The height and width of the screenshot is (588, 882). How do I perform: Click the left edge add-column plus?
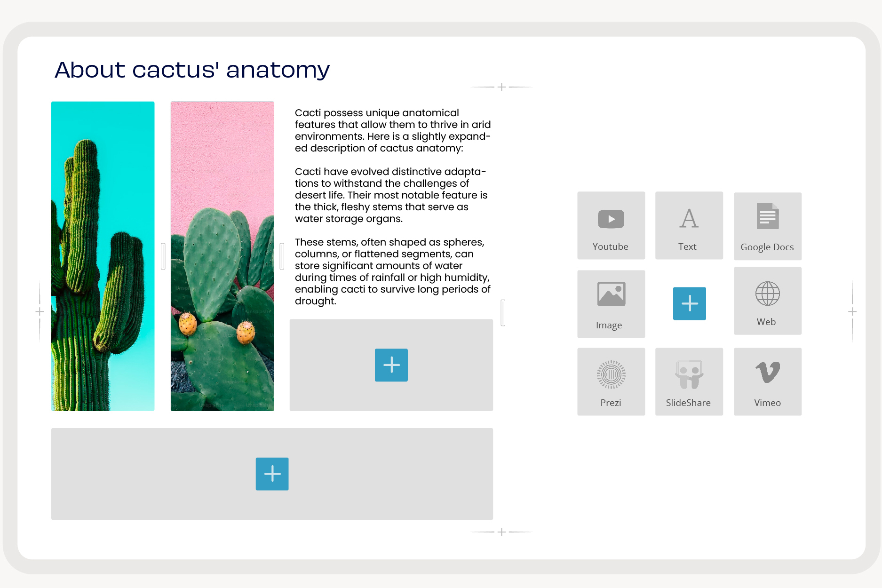pos(40,311)
